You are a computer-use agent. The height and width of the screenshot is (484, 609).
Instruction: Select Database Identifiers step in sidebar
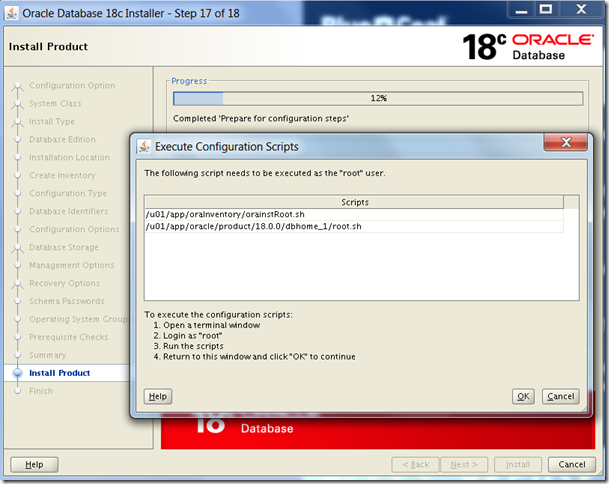pyautogui.click(x=69, y=211)
